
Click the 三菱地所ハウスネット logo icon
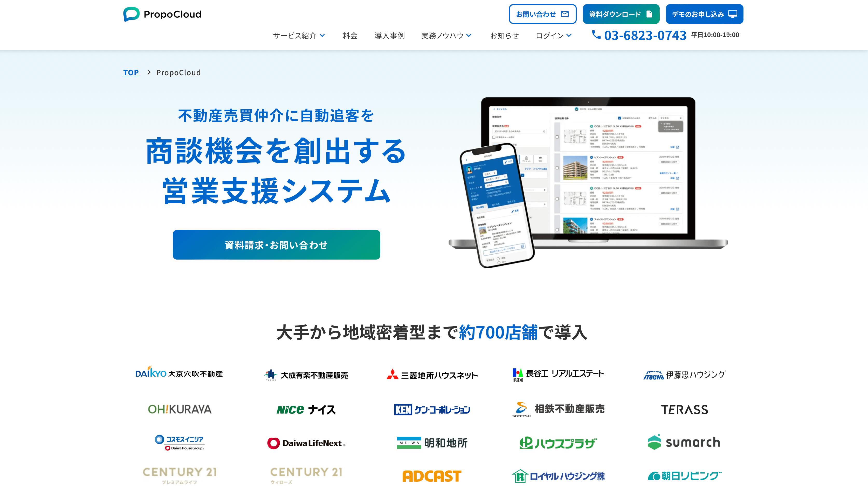coord(431,375)
